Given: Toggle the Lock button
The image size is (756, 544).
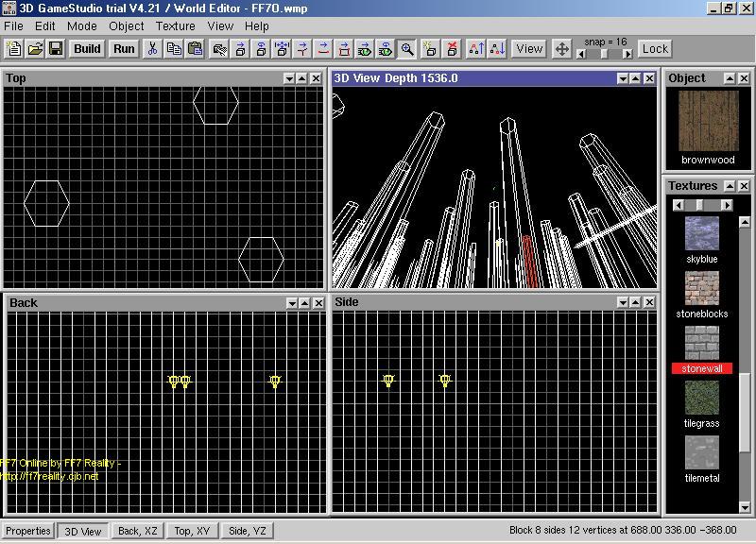Looking at the screenshot, I should coord(655,48).
